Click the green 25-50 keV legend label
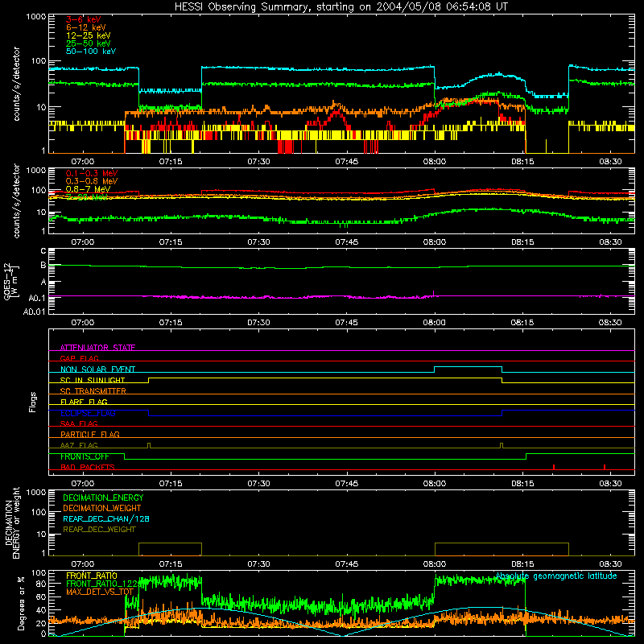 [89, 43]
